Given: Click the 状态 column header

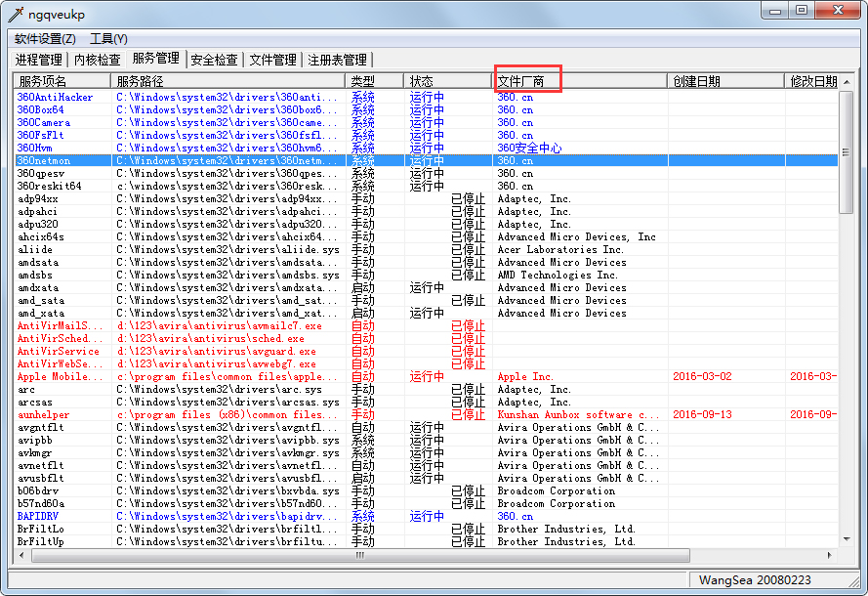Looking at the screenshot, I should pyautogui.click(x=422, y=81).
